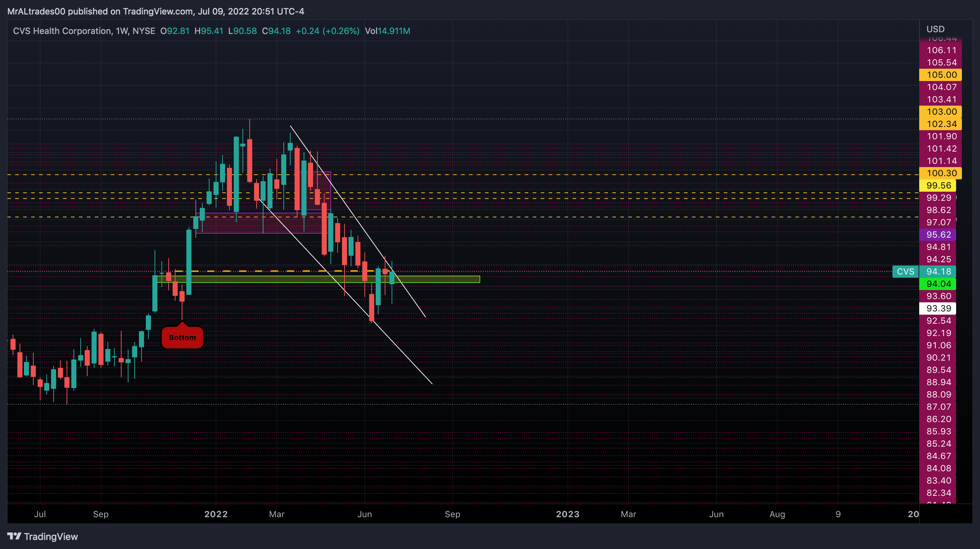
Task: Click the red Bottom callout label
Action: pyautogui.click(x=182, y=337)
